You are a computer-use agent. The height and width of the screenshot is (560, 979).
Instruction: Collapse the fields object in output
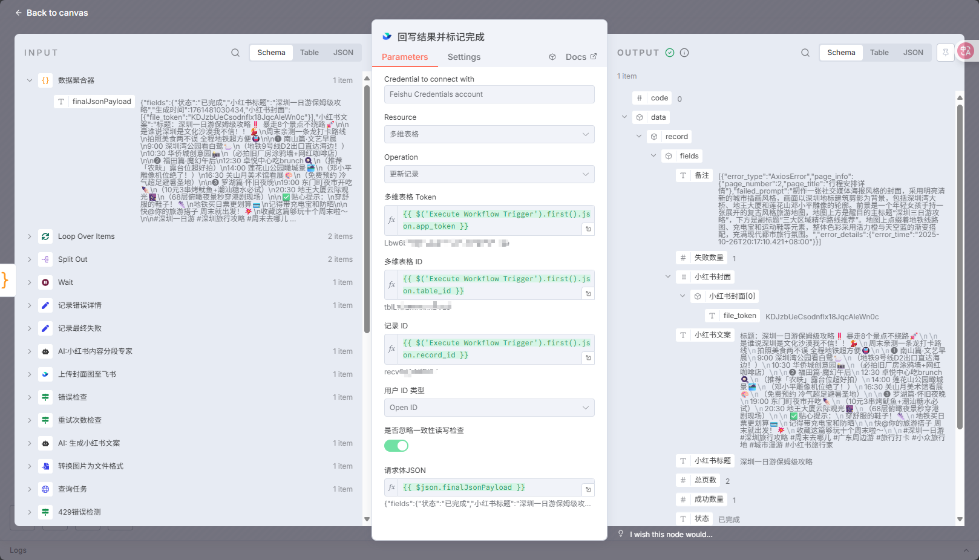click(653, 156)
